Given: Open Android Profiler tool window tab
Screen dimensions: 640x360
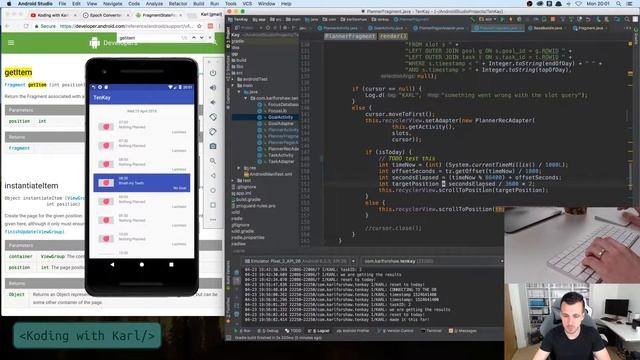Looking at the screenshot, I should [x=354, y=331].
